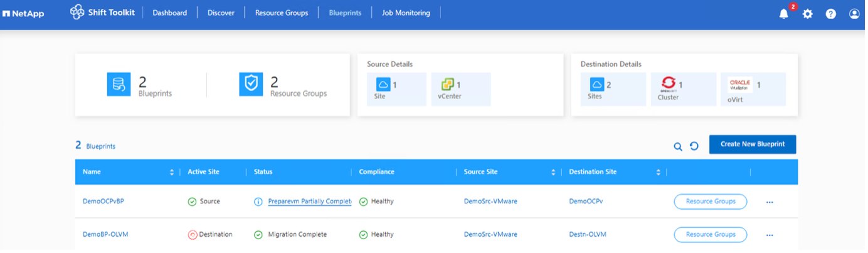Sort by Destination Site column arrows

tap(658, 172)
